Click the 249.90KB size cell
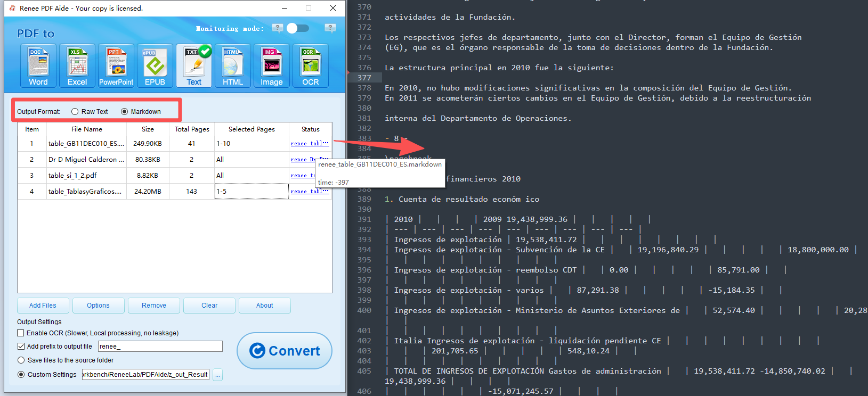The height and width of the screenshot is (396, 868). (x=148, y=144)
